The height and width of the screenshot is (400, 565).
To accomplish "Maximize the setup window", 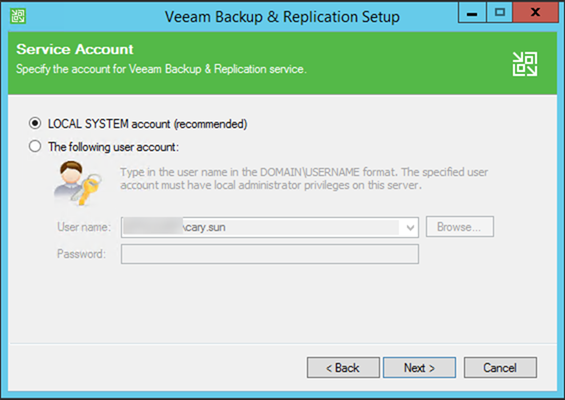I will (499, 13).
